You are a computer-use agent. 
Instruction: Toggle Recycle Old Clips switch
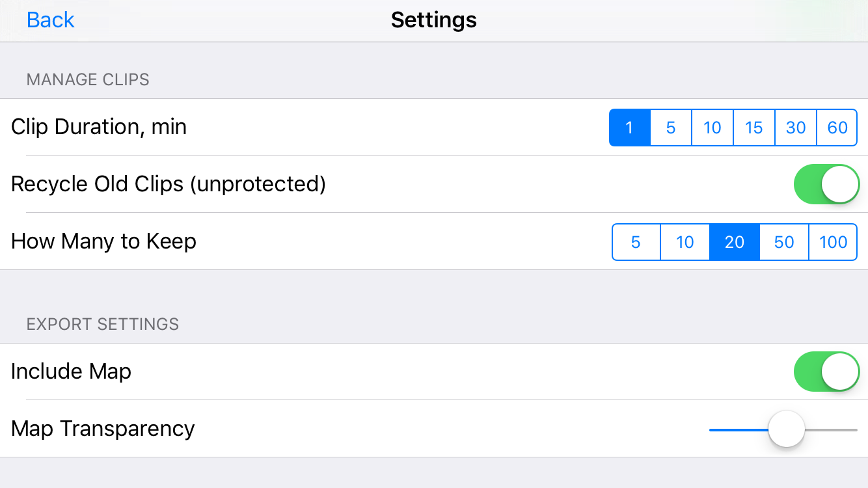point(826,184)
